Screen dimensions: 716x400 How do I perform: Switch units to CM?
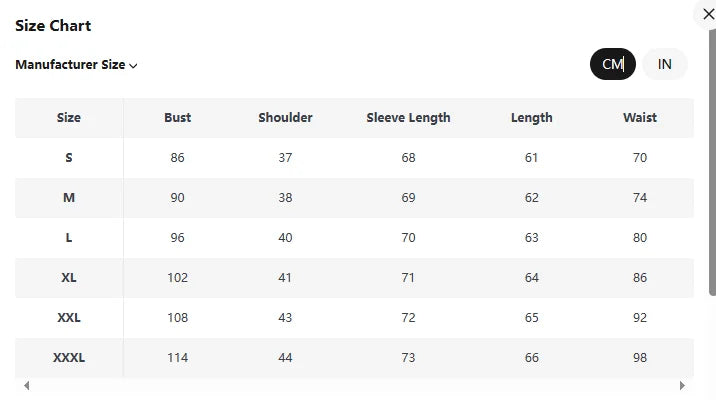click(613, 64)
